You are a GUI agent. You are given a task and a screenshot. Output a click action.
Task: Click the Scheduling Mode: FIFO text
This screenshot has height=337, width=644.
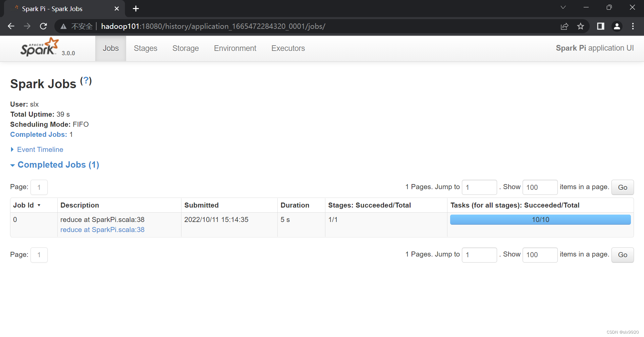(49, 124)
